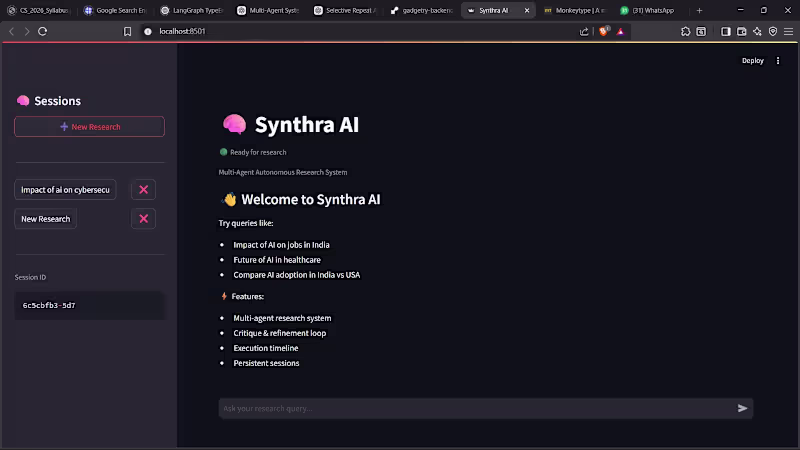Delete the New Research session entry
The width and height of the screenshot is (800, 450).
pyautogui.click(x=143, y=219)
